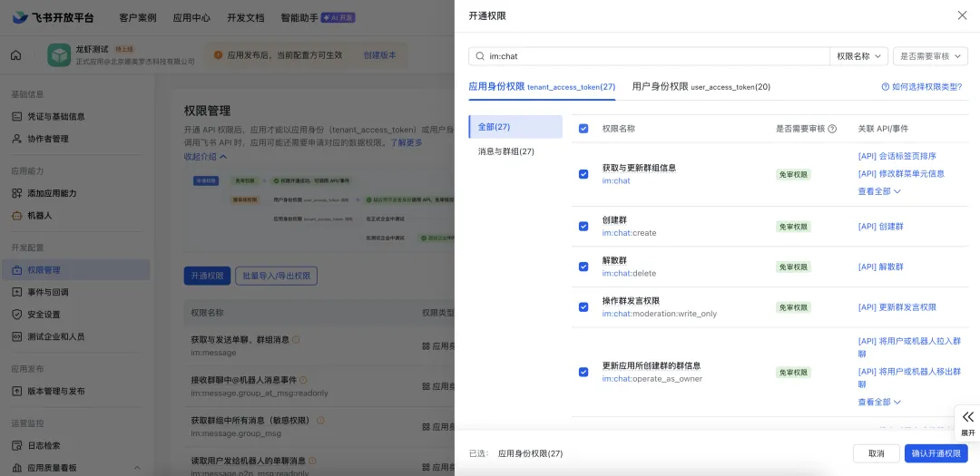Image resolution: width=980 pixels, height=476 pixels.
Task: Open 应用中心 in top navigation
Action: (191, 18)
